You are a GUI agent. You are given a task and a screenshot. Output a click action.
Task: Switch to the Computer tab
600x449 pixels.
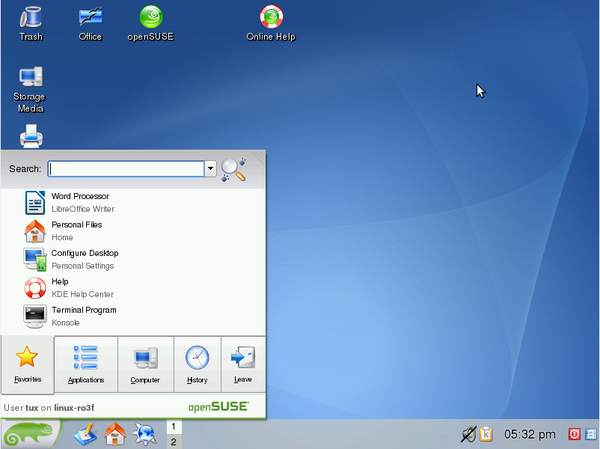(145, 364)
